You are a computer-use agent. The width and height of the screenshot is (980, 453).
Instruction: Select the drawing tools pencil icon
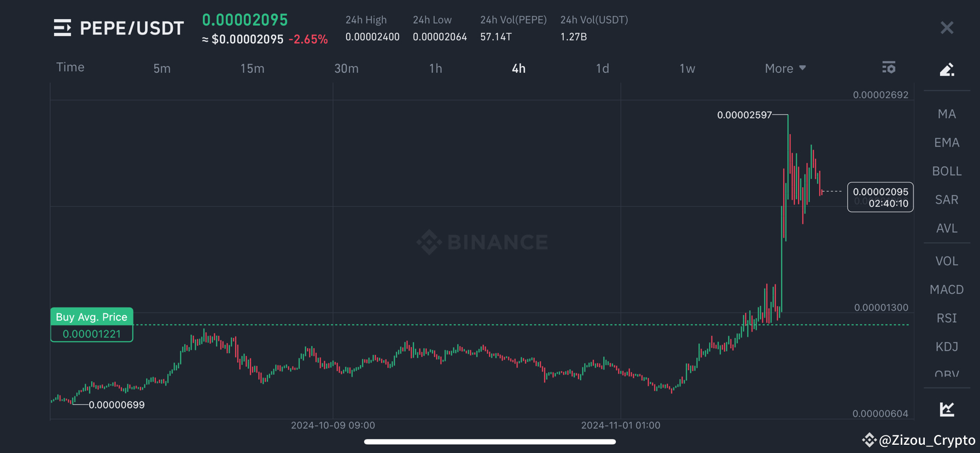pos(947,69)
